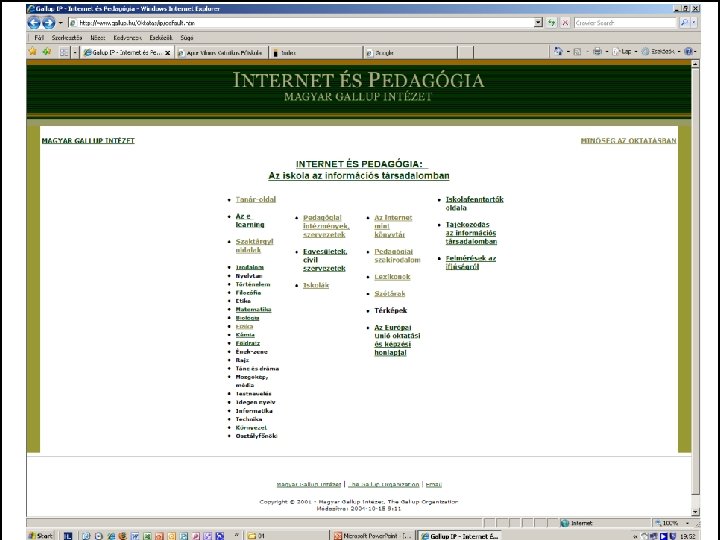This screenshot has height=540, width=720.
Task: Click the Quick Tabs grid icon
Action: [x=64, y=52]
